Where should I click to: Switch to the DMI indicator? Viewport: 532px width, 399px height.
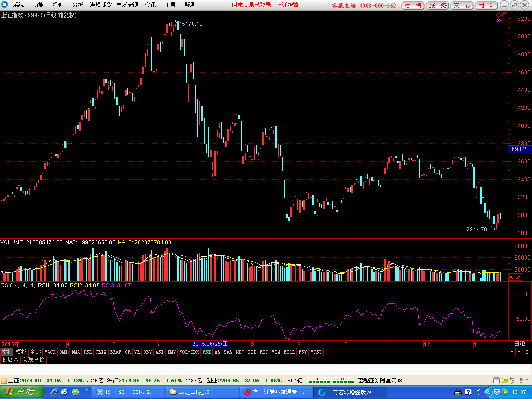[63, 352]
